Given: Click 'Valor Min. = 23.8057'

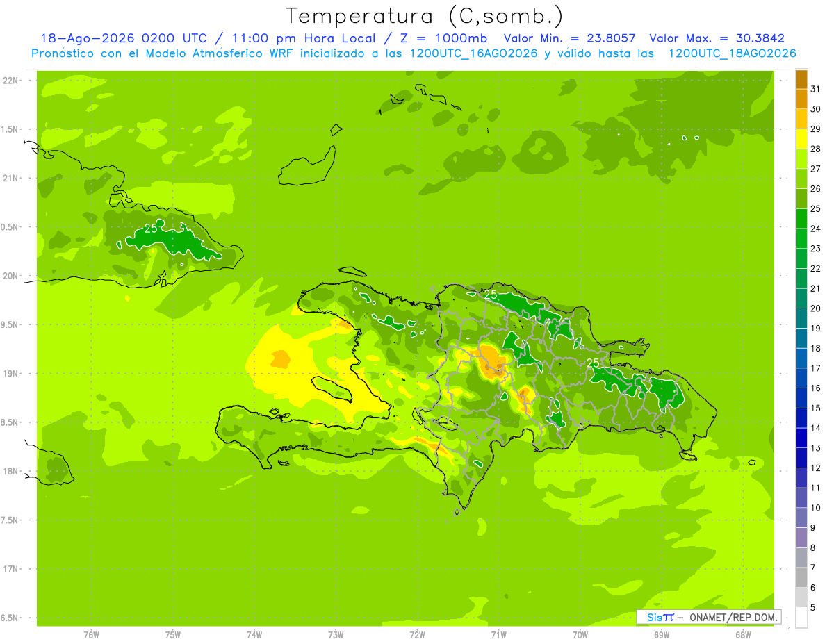Looking at the screenshot, I should point(570,38).
